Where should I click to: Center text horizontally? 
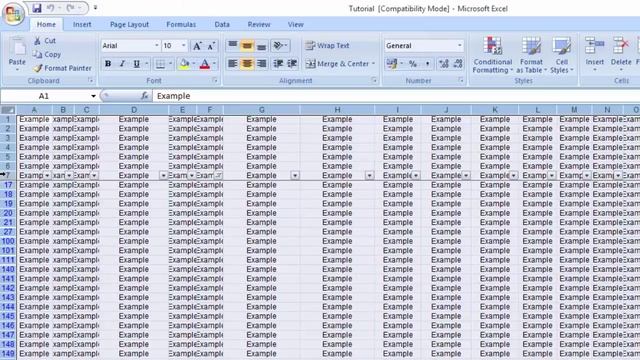247,64
